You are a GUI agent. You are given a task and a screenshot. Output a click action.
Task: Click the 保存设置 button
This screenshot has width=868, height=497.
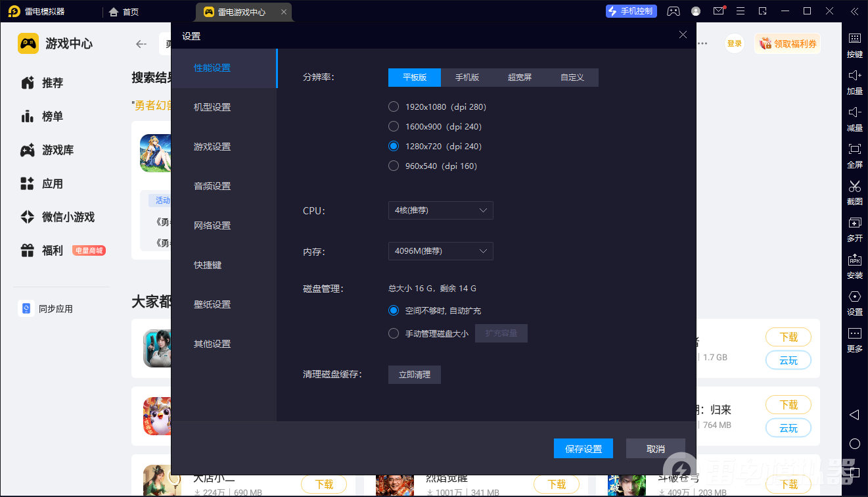(x=583, y=448)
